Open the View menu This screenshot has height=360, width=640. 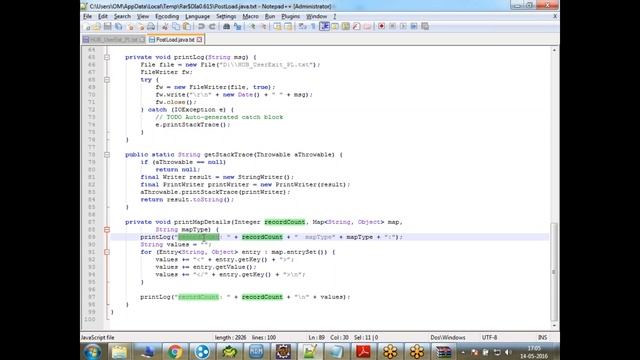[x=142, y=16]
